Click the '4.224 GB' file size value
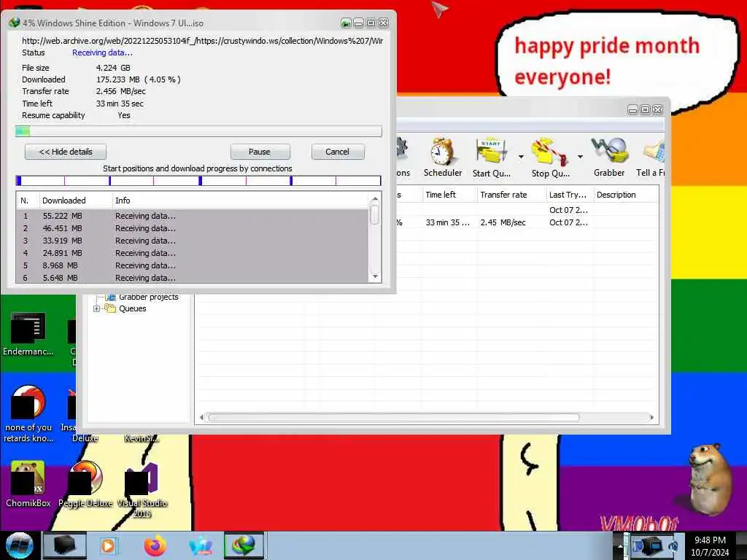The height and width of the screenshot is (560, 747). pyautogui.click(x=113, y=68)
